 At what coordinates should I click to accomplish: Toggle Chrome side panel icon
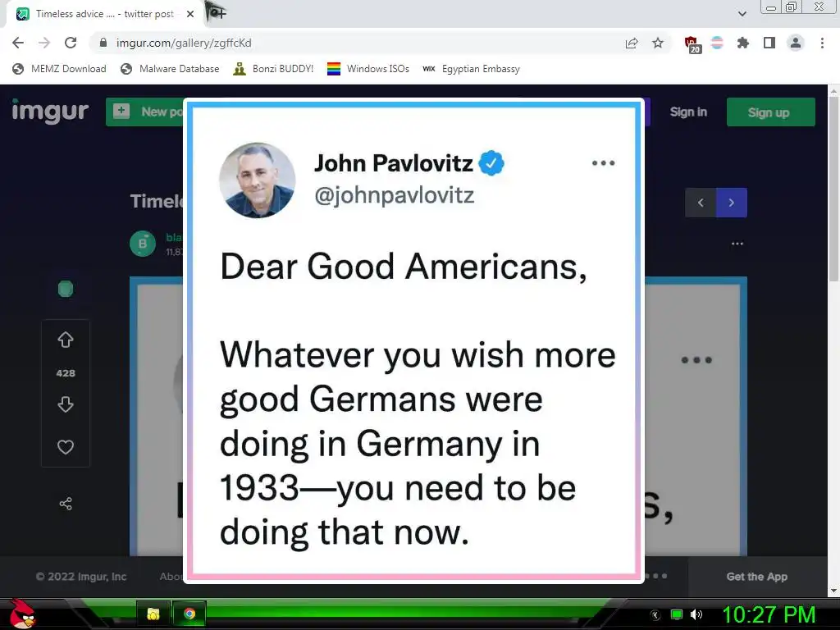coord(769,43)
